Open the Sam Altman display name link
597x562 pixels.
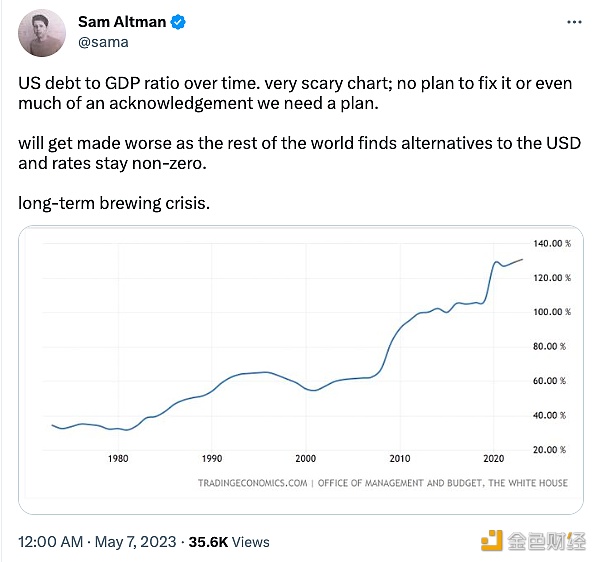pyautogui.click(x=122, y=22)
